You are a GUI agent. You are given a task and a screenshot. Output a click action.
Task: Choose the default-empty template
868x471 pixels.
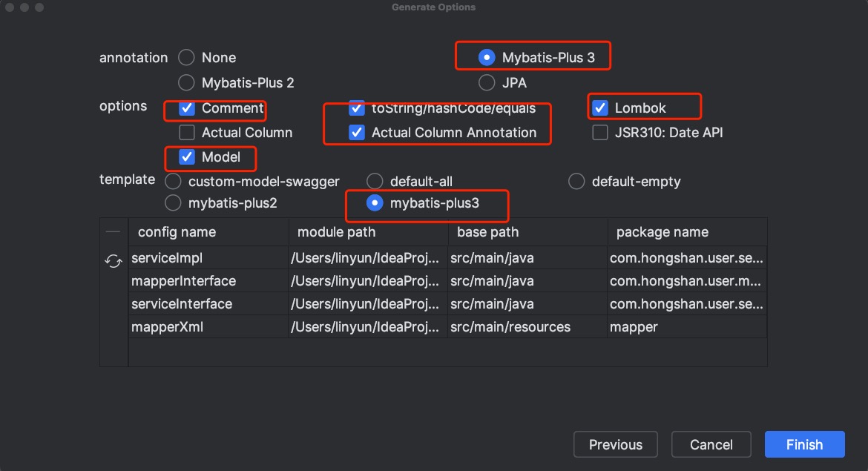pyautogui.click(x=576, y=182)
